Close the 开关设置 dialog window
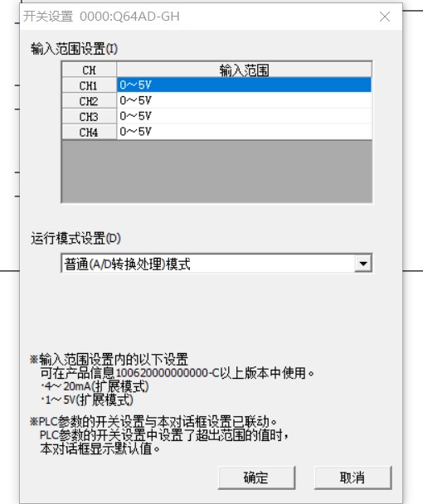 pos(385,17)
